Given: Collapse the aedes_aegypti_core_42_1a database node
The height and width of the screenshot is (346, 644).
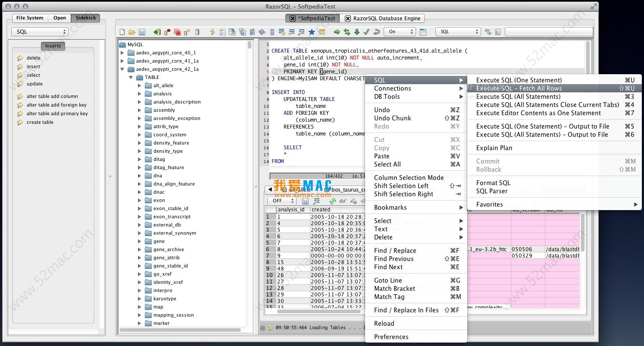Looking at the screenshot, I should pyautogui.click(x=122, y=69).
